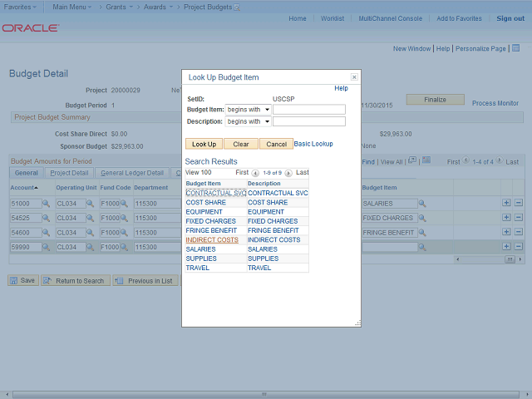Open Budget Item operator dropdown
Viewport: 532px width, 399px height.
point(249,109)
